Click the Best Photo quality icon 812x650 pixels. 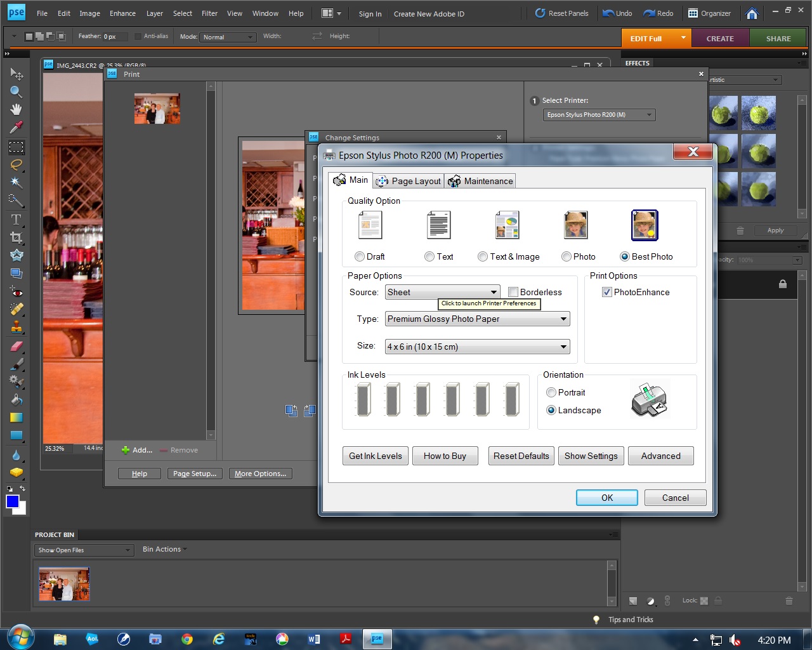[645, 225]
